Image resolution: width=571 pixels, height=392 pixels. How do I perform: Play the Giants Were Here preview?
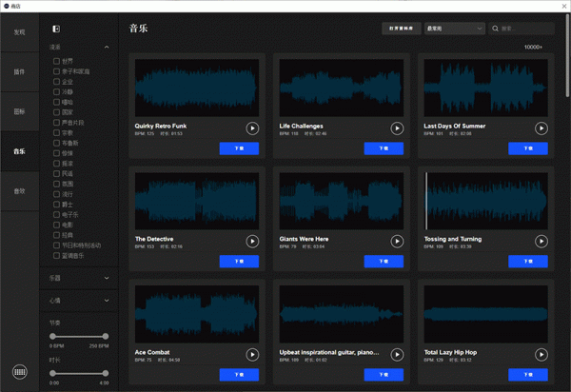397,242
